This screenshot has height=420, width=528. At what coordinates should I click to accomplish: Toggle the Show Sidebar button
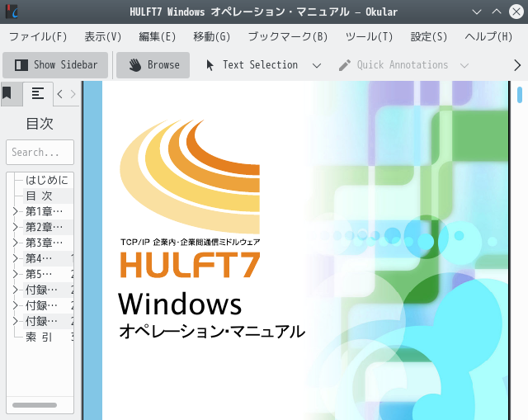click(55, 65)
